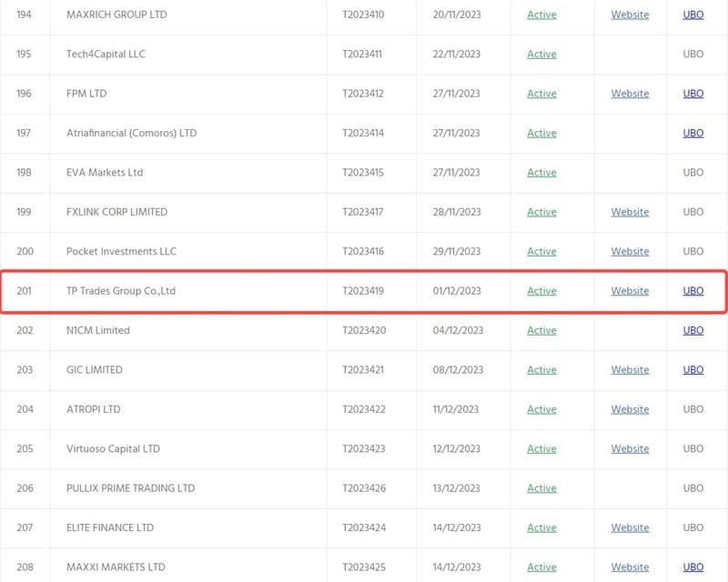Click Active status for GIC LIMITED

(541, 370)
